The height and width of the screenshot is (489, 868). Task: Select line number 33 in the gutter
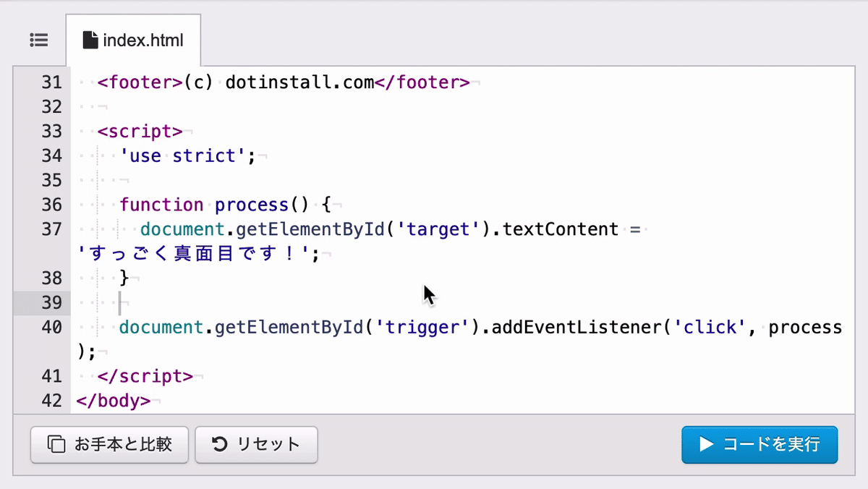tap(51, 132)
